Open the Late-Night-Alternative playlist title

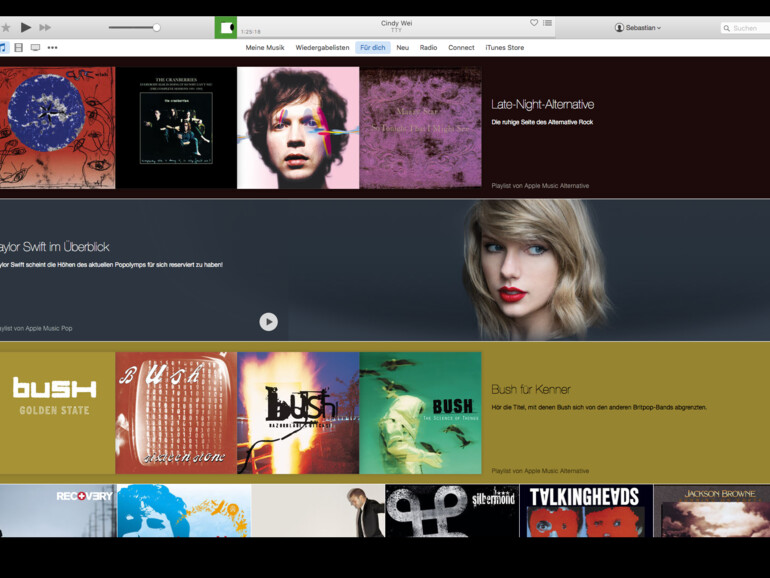pyautogui.click(x=543, y=104)
